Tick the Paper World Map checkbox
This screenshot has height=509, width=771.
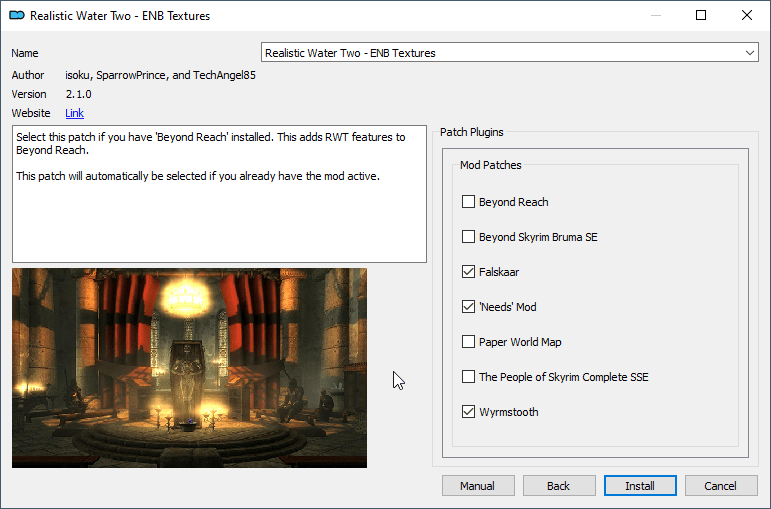[468, 341]
